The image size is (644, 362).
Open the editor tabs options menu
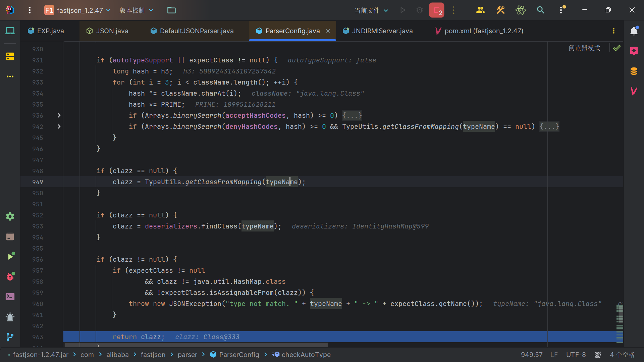pyautogui.click(x=613, y=31)
